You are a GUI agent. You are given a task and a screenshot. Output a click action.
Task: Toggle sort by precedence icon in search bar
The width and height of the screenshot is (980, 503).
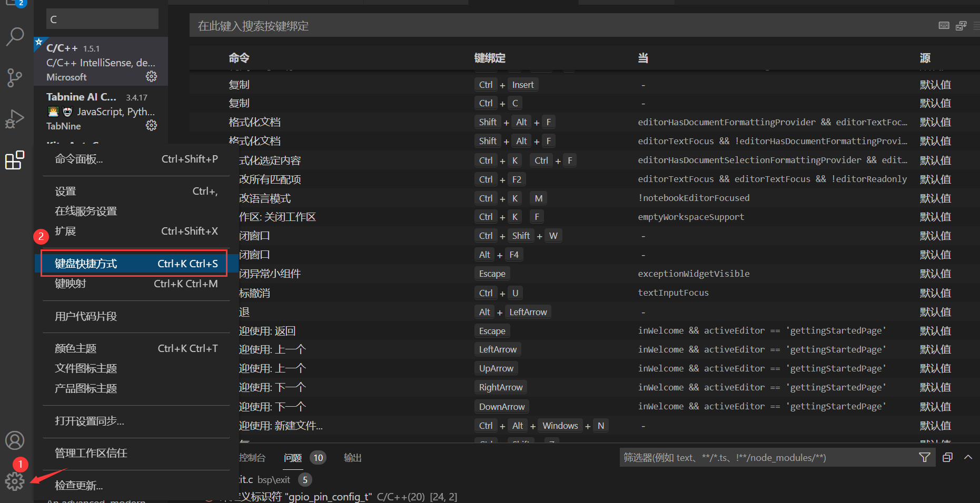(961, 26)
